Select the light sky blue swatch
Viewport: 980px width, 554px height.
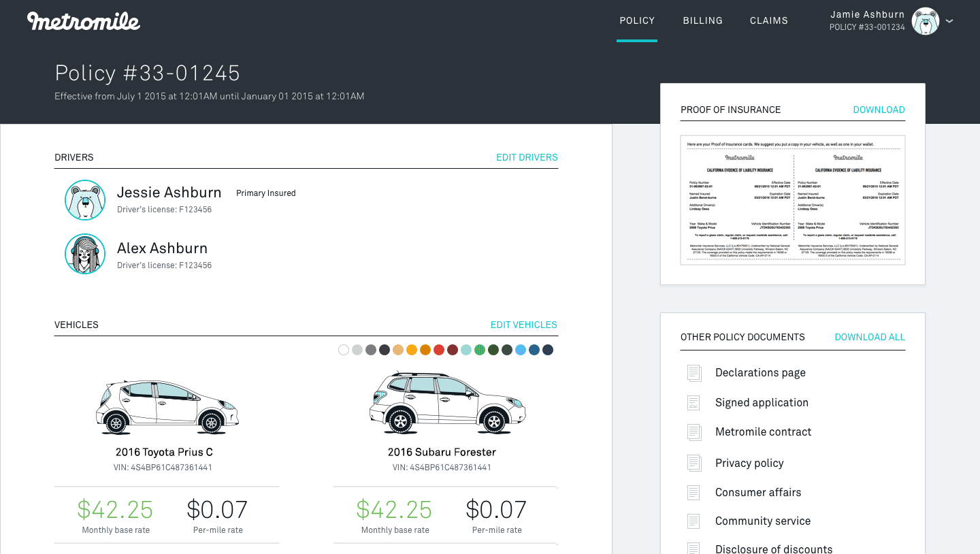click(521, 350)
